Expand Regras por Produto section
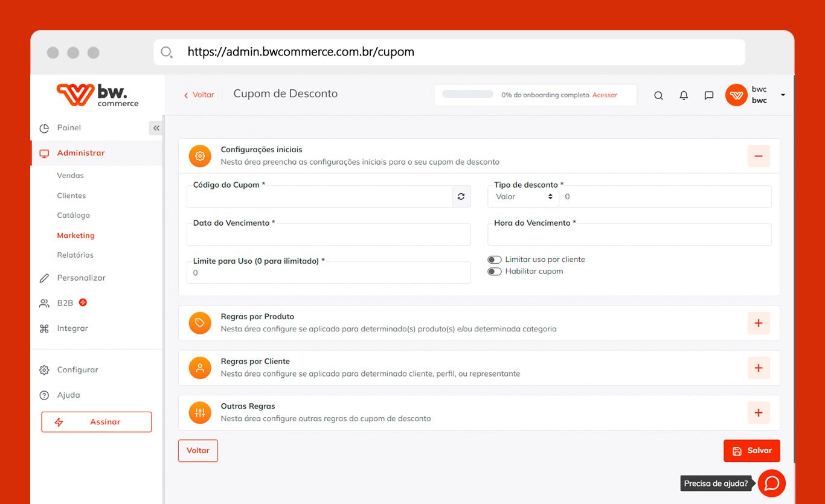 [x=759, y=323]
